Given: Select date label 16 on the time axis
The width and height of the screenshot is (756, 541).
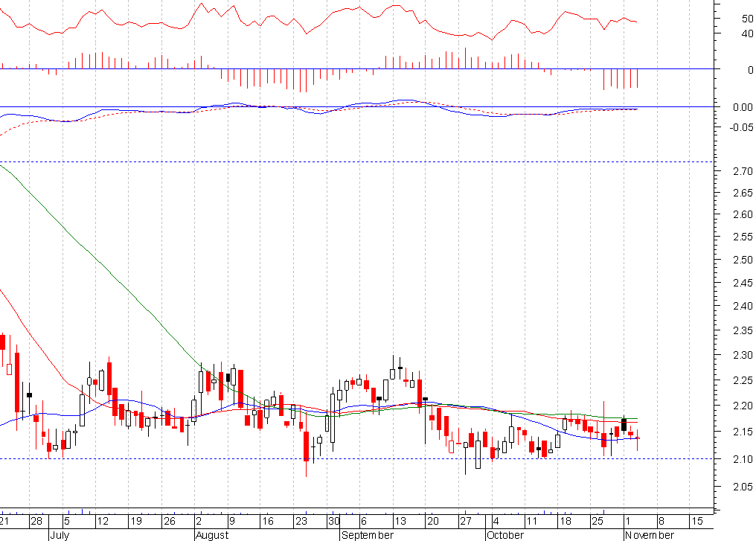Looking at the screenshot, I should click(268, 521).
